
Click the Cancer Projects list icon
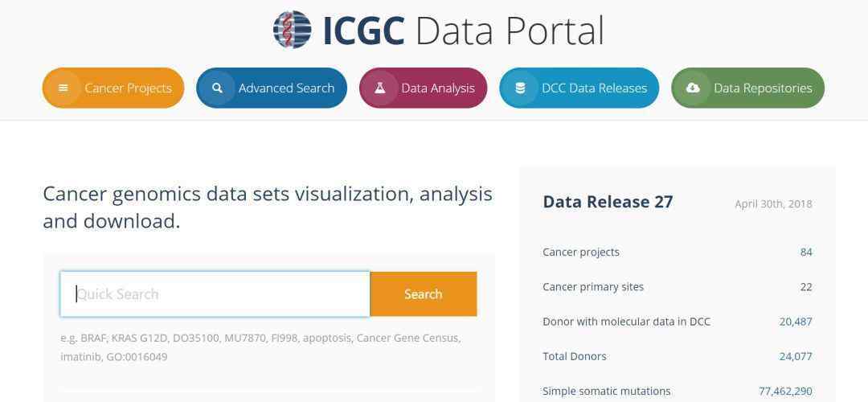pos(63,88)
